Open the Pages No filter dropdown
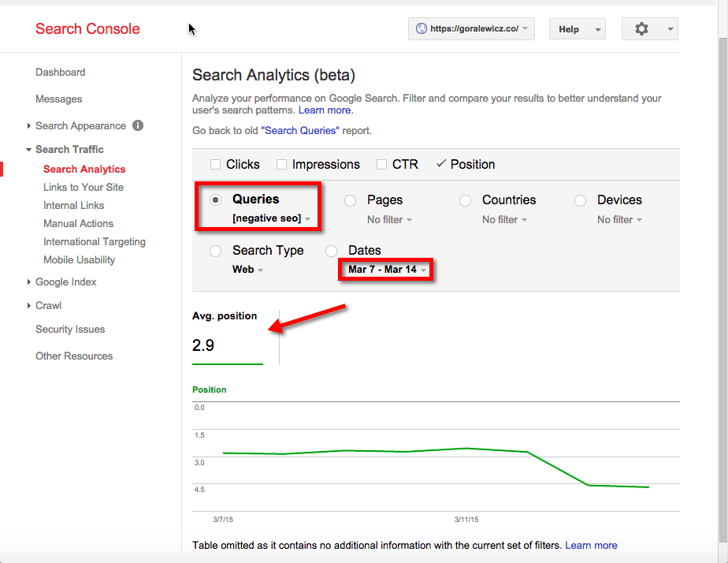 389,220
